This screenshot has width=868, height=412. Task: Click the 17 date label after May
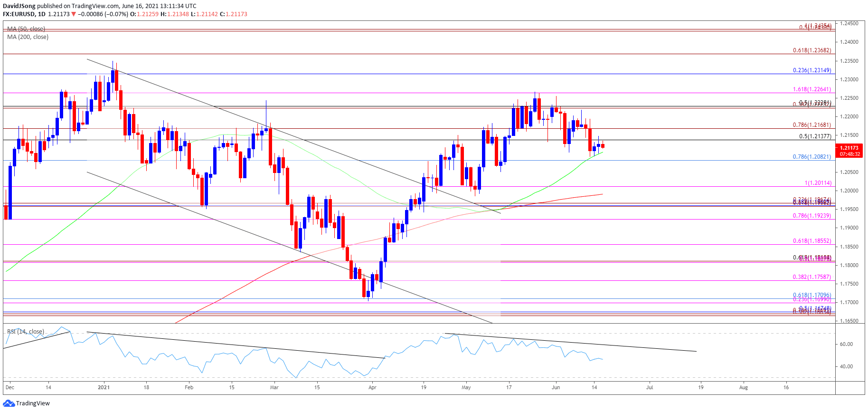[509, 387]
